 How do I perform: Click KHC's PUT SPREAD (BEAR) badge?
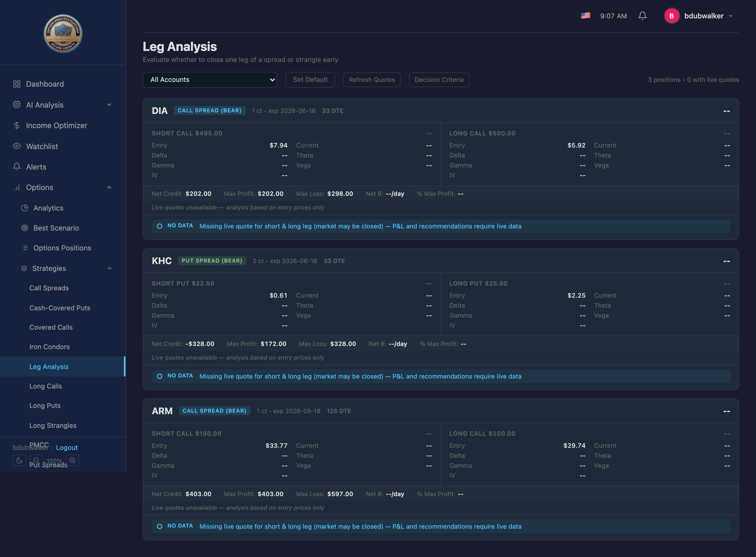[212, 261]
